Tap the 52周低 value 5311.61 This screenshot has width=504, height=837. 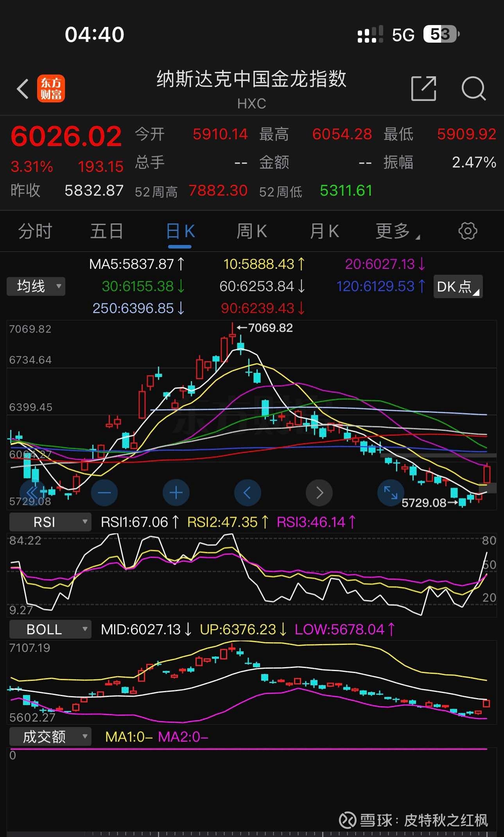(346, 191)
